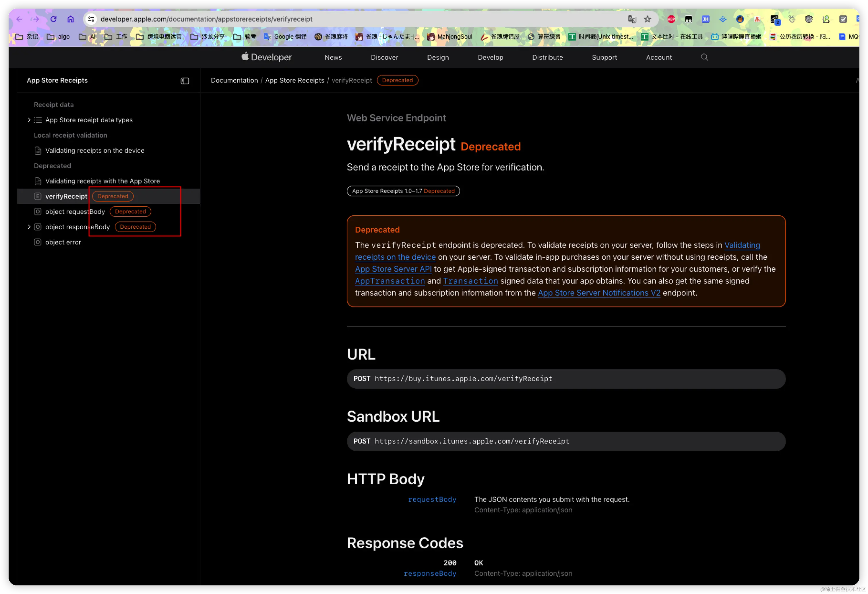Open the MahjongSoul bookmark
The image size is (868, 594).
pyautogui.click(x=450, y=37)
